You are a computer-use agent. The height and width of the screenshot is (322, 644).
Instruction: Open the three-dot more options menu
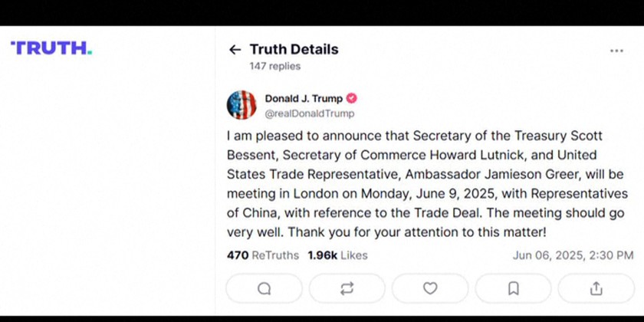616,51
